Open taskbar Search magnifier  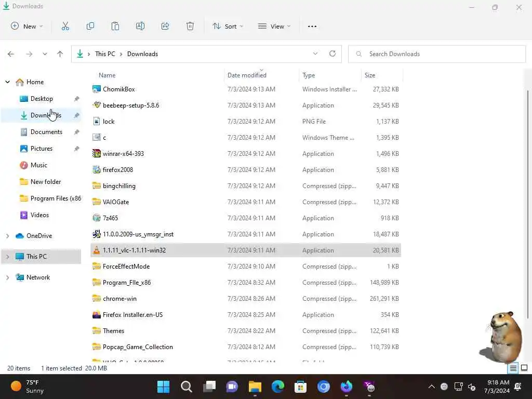[x=187, y=387]
